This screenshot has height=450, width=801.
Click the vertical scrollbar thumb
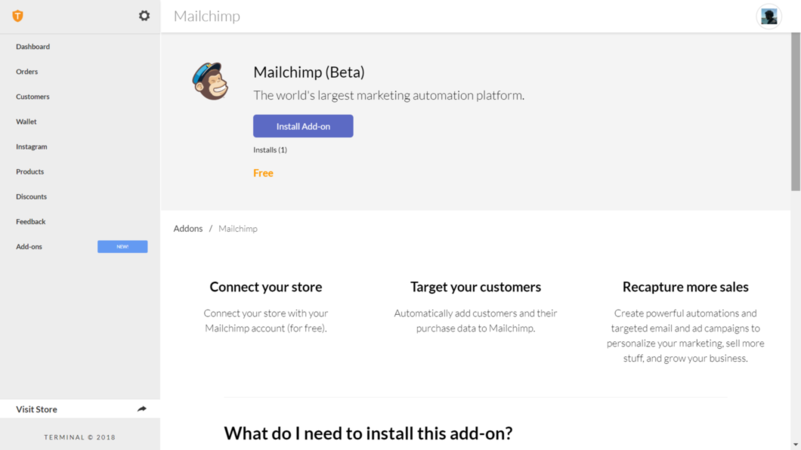(795, 112)
